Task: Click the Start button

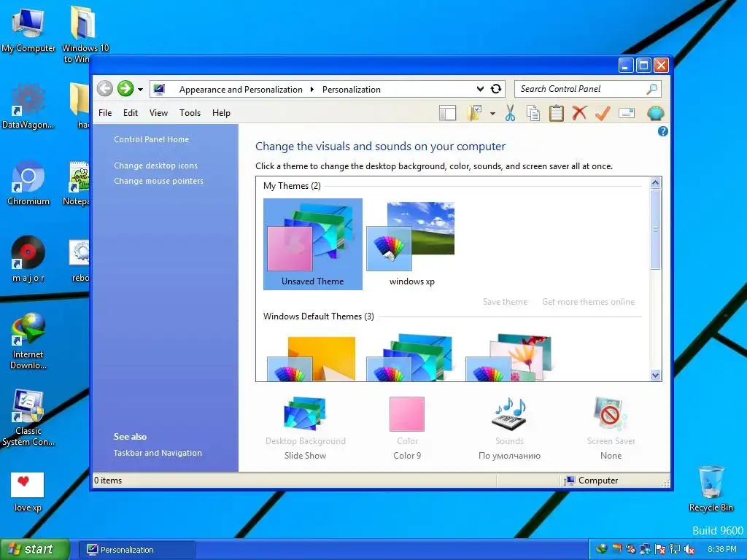Action: [35, 549]
